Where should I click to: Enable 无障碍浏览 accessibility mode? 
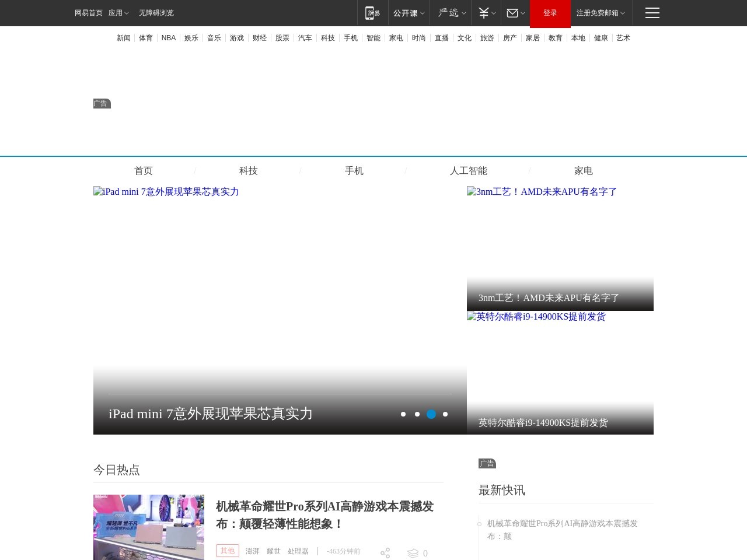pos(156,13)
